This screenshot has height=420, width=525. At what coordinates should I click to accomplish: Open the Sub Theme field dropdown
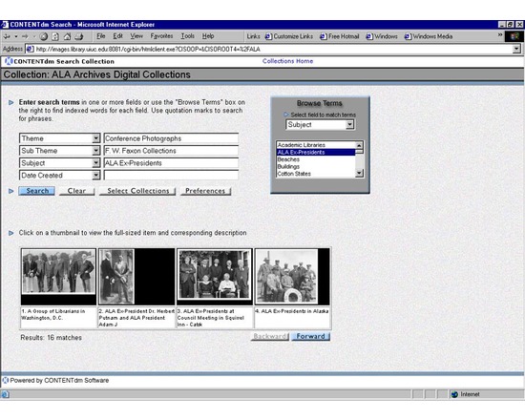point(96,151)
